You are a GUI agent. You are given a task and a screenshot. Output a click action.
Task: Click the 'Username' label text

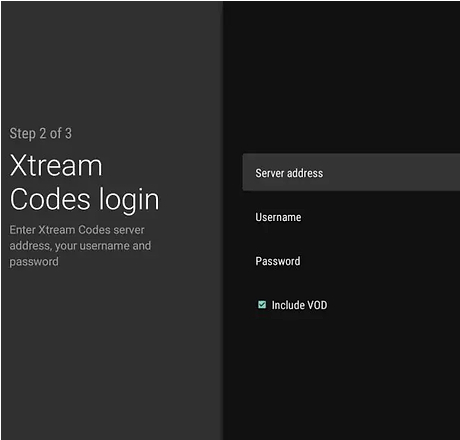pos(278,217)
